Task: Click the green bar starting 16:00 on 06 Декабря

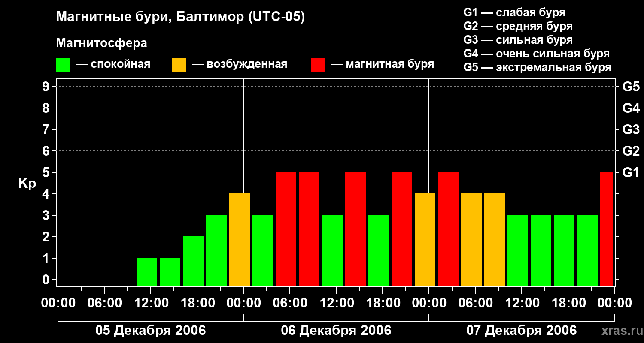Action: point(379,250)
